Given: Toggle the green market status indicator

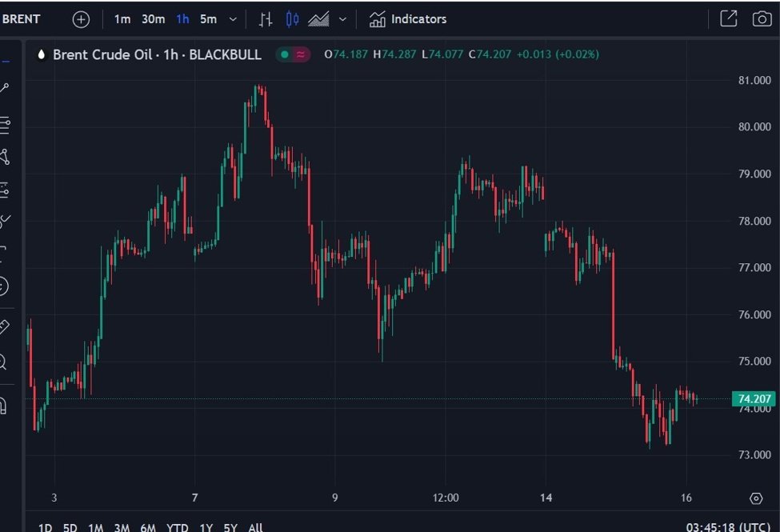Looking at the screenshot, I should 285,54.
